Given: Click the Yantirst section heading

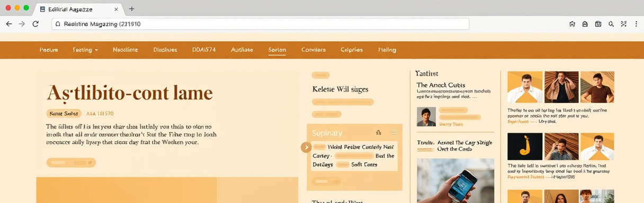Looking at the screenshot, I should click(426, 73).
